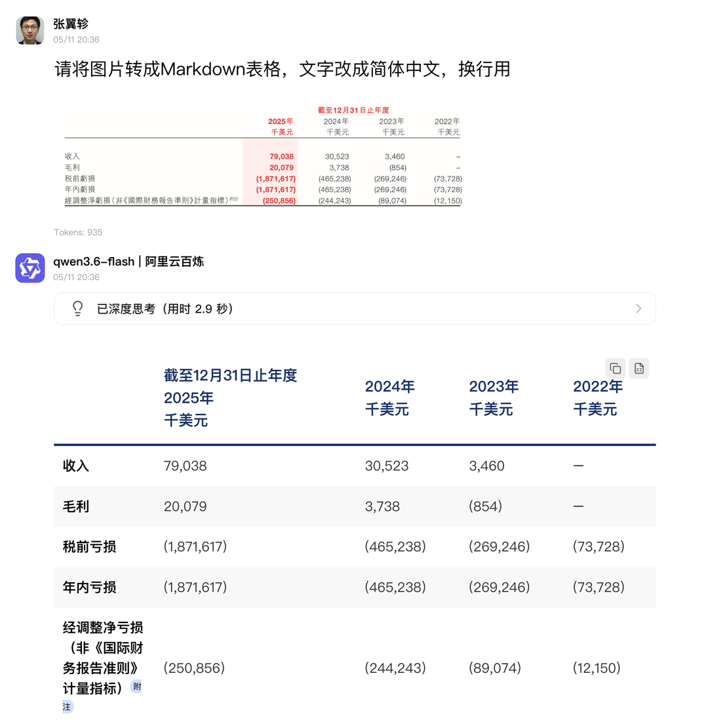
Task: Click the 79,038 revenue cell
Action: [x=185, y=466]
